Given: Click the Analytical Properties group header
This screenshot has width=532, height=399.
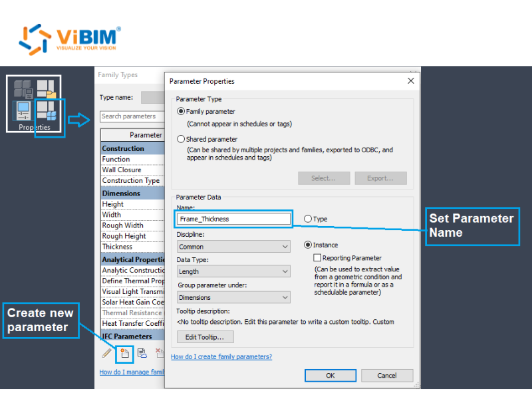Looking at the screenshot, I should [132, 259].
